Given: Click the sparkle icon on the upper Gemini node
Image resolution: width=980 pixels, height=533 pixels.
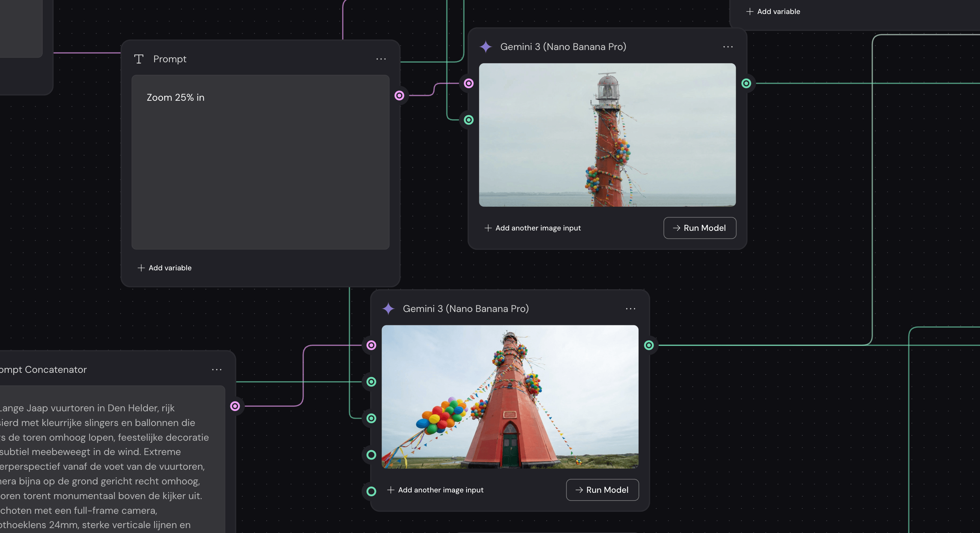Looking at the screenshot, I should tap(486, 47).
